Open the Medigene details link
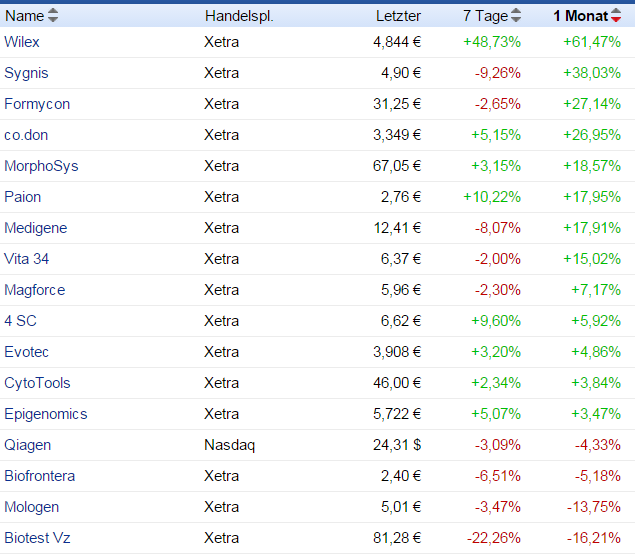The image size is (635, 558). click(x=36, y=228)
